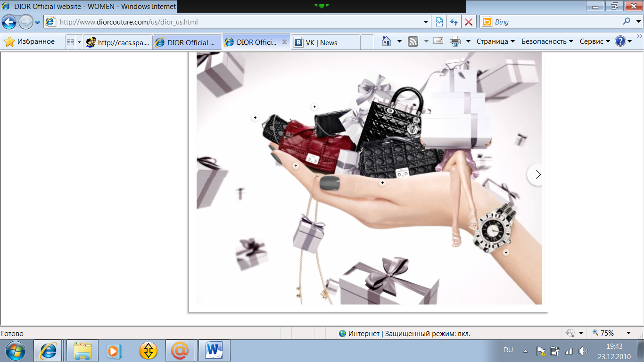Switch to Microsoft Word on the taskbar
The height and width of the screenshot is (362, 644).
point(214,351)
